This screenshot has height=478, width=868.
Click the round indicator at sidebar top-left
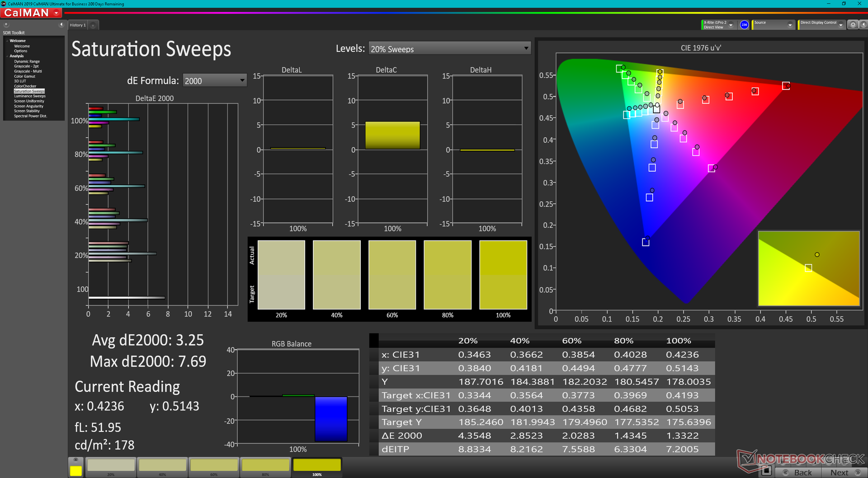pos(6,24)
